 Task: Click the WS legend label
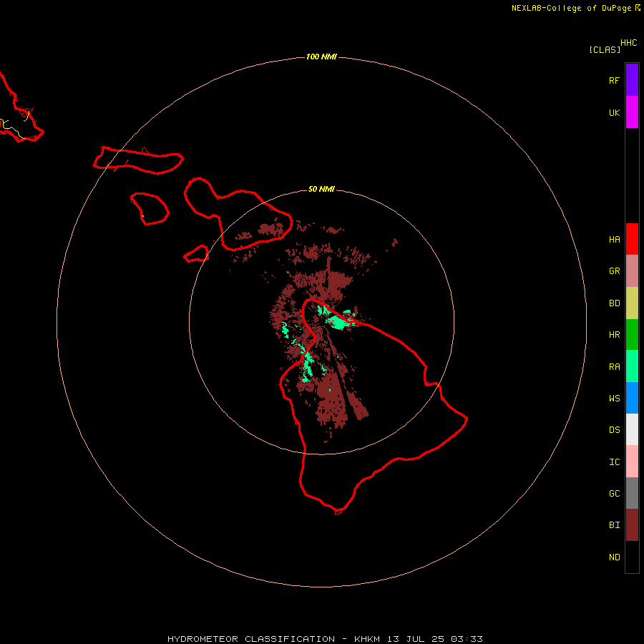click(x=614, y=398)
